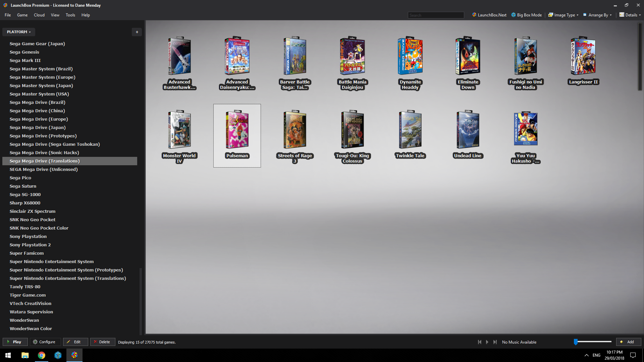Open the Help menu

[86, 15]
